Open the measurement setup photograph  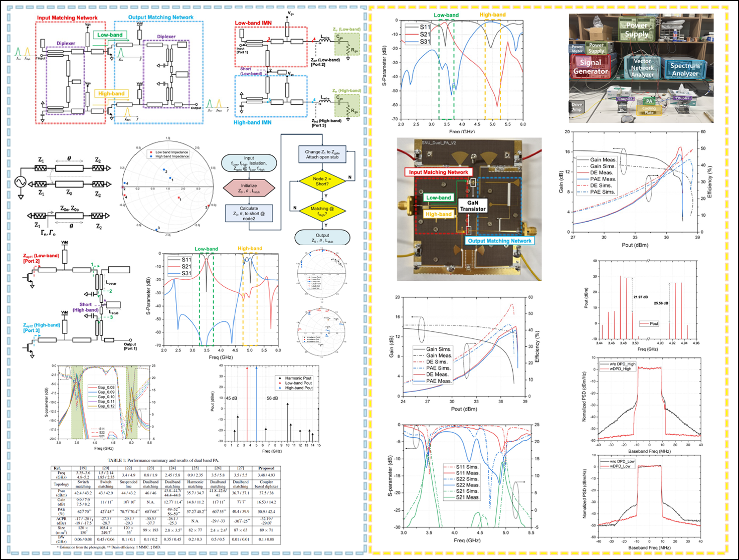(641, 68)
